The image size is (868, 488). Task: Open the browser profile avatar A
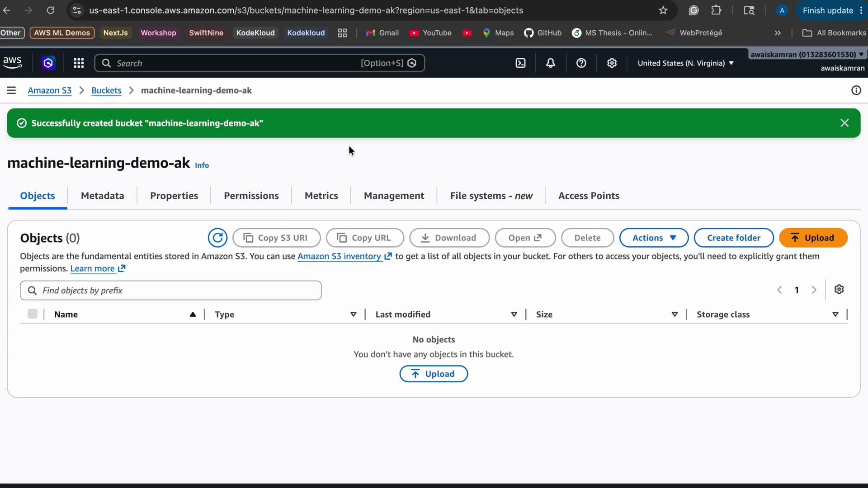782,10
